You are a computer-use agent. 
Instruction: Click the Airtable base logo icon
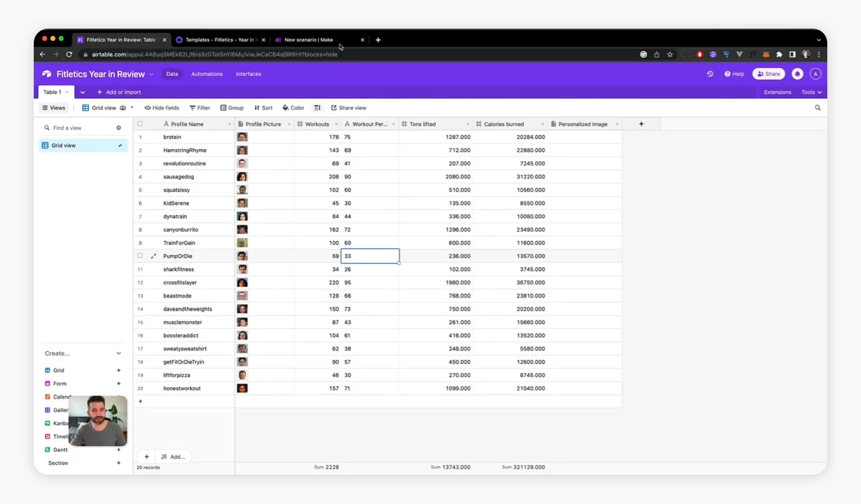[47, 74]
